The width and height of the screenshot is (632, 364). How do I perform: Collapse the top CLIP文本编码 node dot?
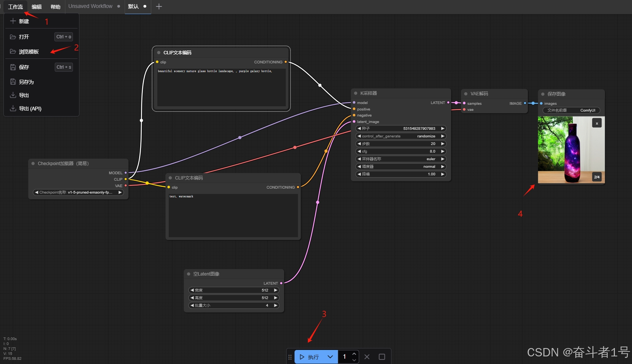(159, 53)
